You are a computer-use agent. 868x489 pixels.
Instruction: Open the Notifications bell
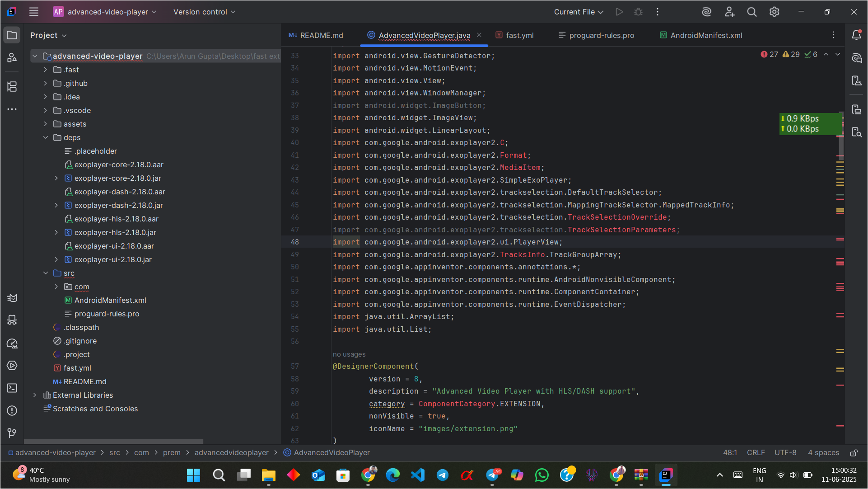click(856, 35)
